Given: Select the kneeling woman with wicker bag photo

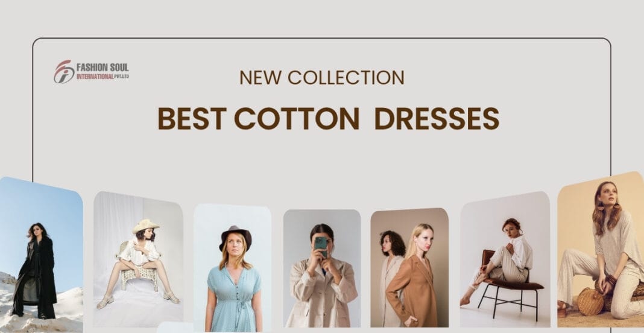Looking at the screenshot, I should (x=601, y=250).
